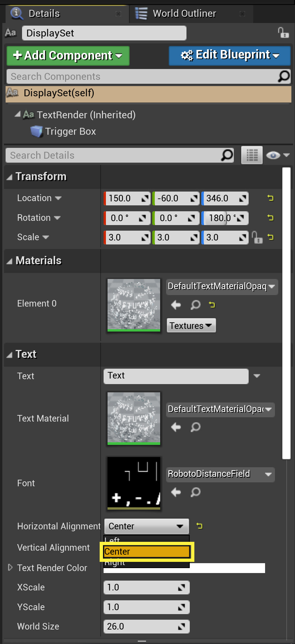Reset Location to default value

click(x=270, y=198)
